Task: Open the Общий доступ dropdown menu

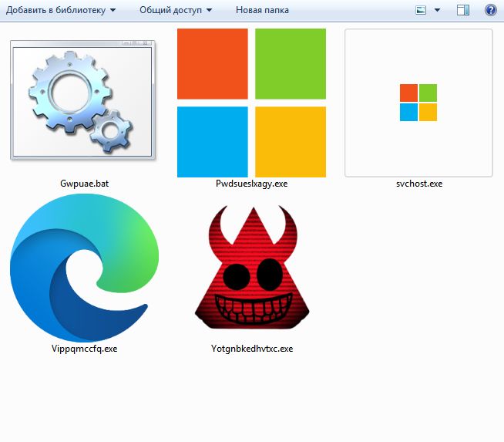Action: pyautogui.click(x=176, y=10)
